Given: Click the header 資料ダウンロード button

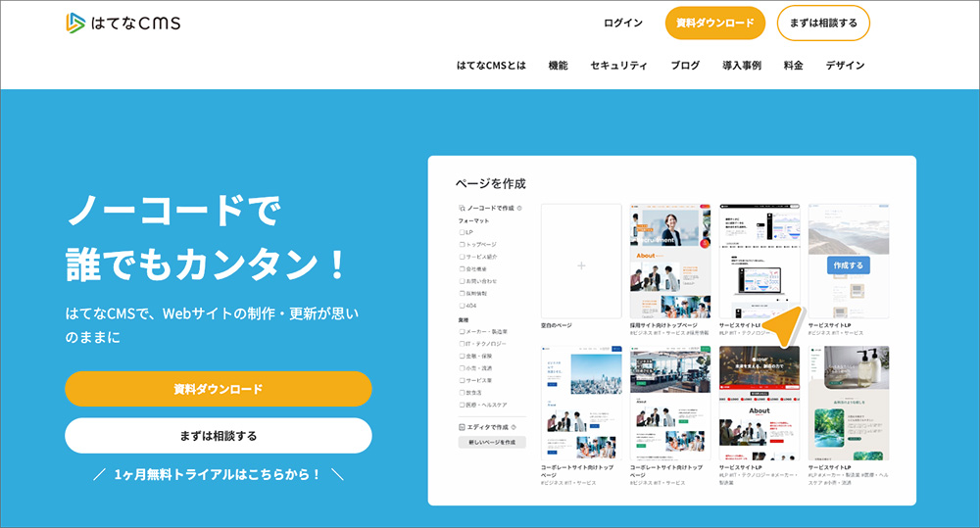Looking at the screenshot, I should point(715,24).
